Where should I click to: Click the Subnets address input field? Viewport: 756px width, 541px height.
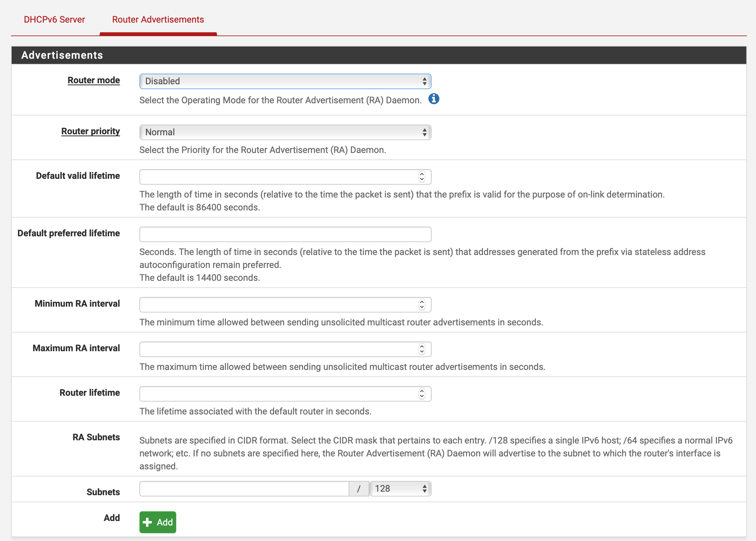244,489
